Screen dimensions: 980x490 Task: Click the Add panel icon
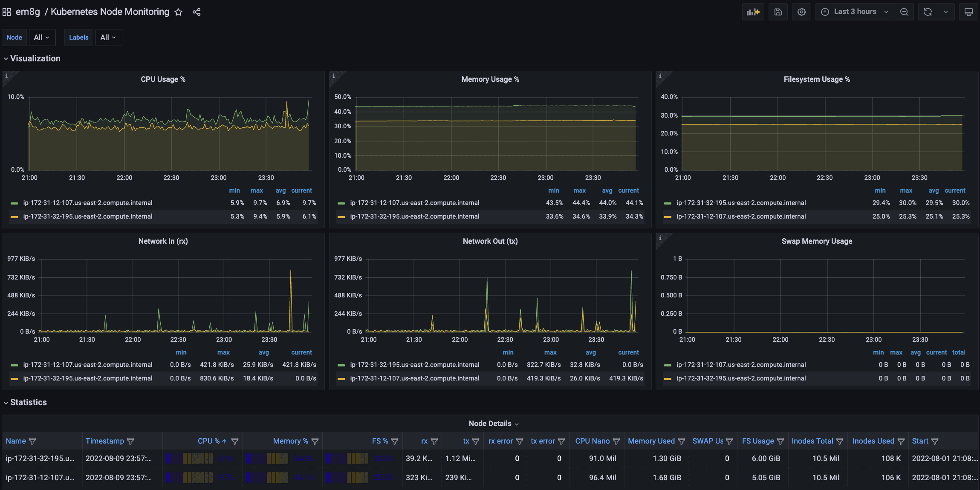753,12
